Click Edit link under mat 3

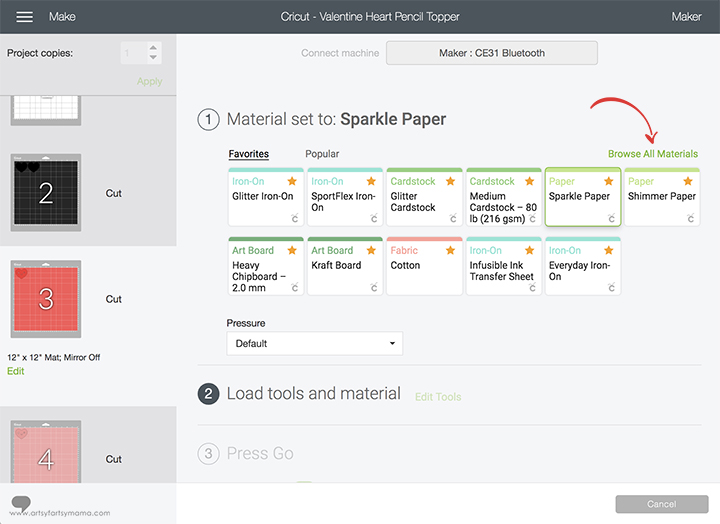[16, 371]
